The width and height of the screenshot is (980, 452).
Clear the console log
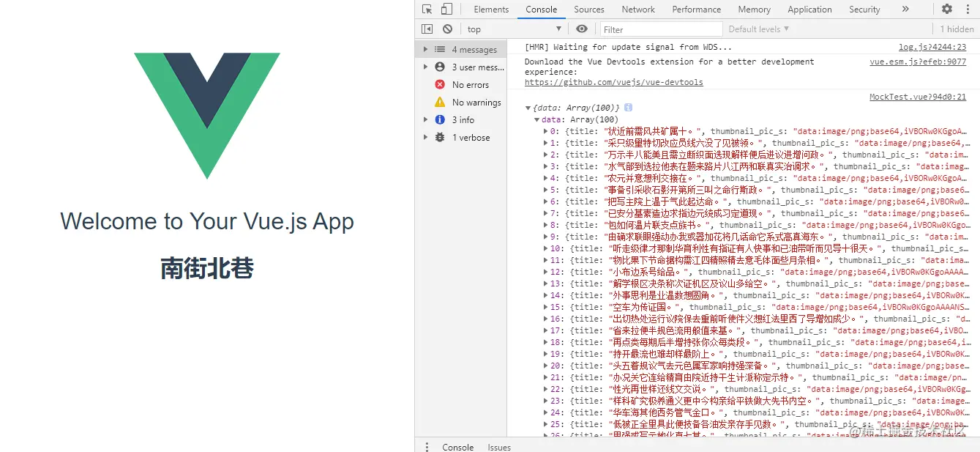tap(447, 29)
